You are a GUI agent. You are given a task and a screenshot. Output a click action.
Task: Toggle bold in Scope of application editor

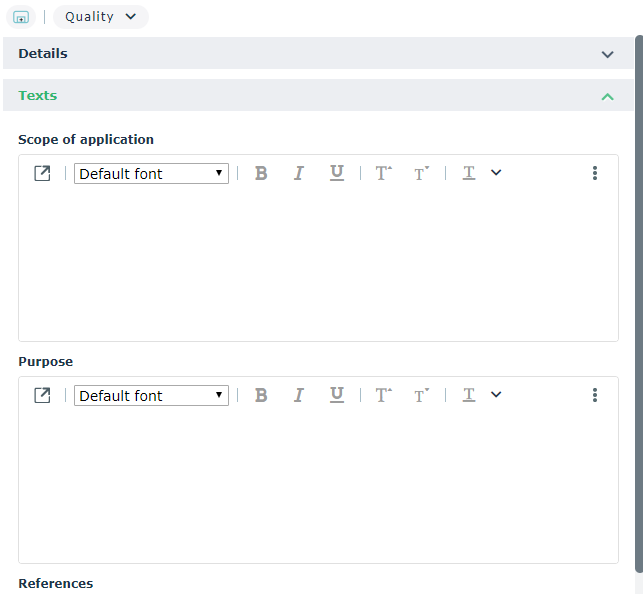tap(261, 173)
